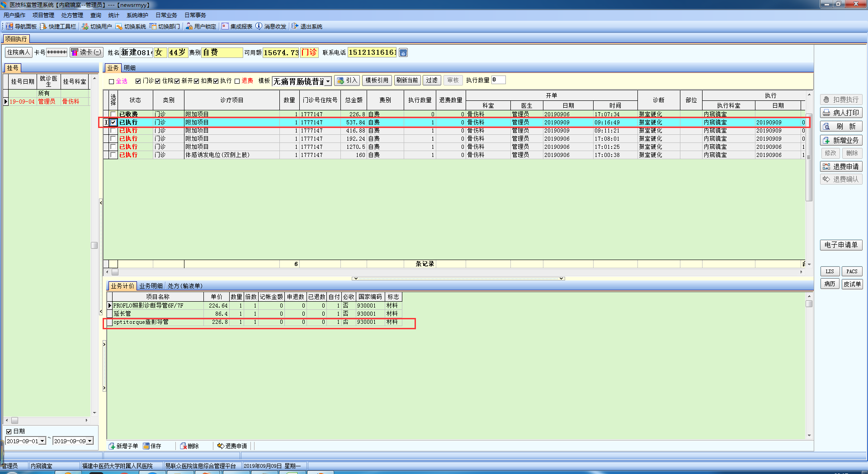Image resolution: width=868 pixels, height=474 pixels.
Task: Click the right-panel 退费申请 refund request button
Action: [841, 166]
